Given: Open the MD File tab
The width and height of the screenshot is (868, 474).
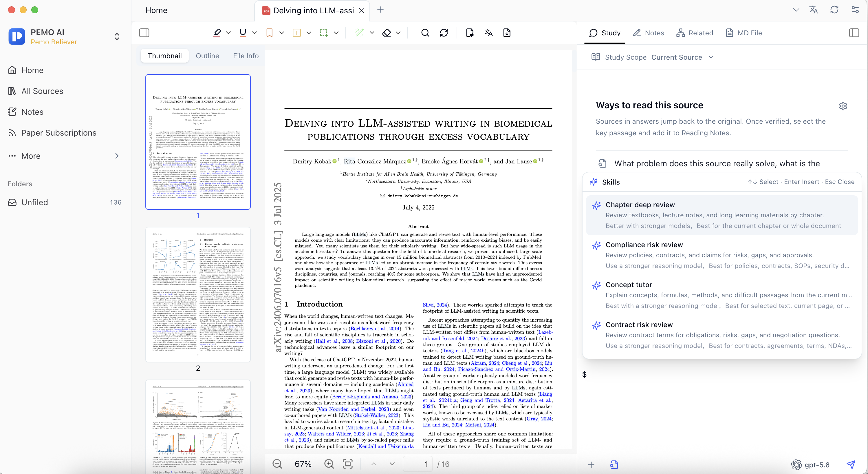Looking at the screenshot, I should click(x=744, y=33).
